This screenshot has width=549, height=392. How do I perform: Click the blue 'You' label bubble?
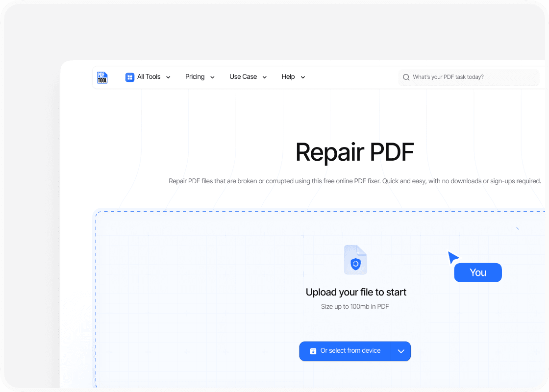(x=478, y=272)
